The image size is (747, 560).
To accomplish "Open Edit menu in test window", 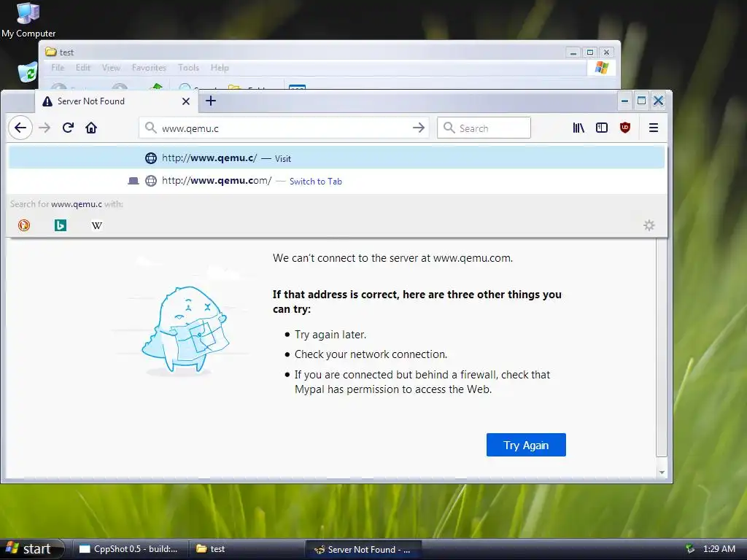I will coord(83,68).
